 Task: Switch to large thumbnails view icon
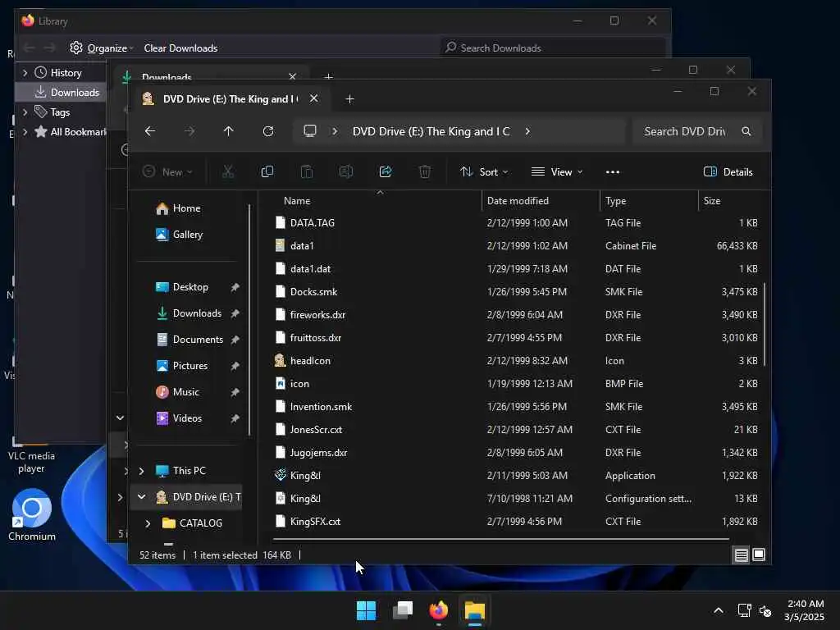[x=759, y=555]
